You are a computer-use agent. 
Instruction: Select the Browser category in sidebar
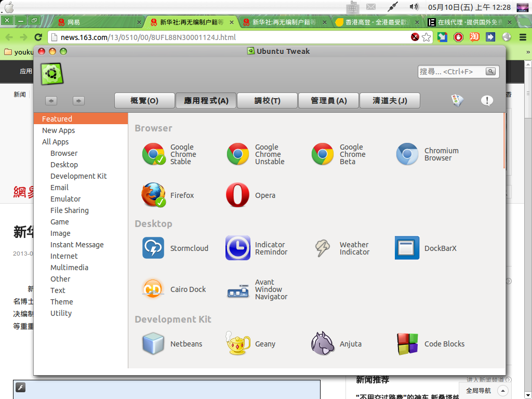(x=81, y=153)
